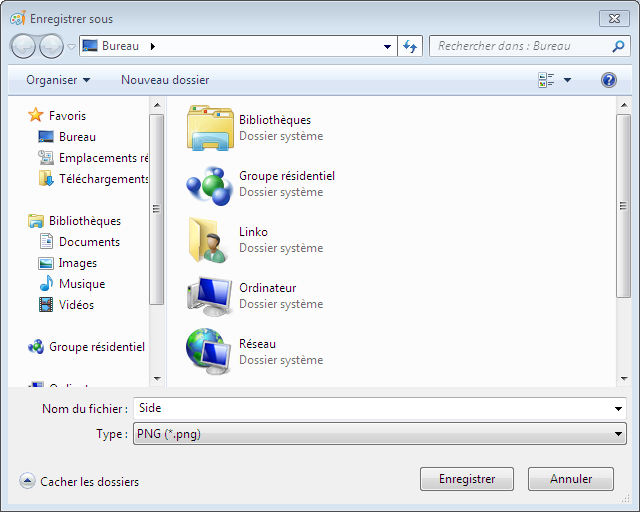
Task: Click the refresh icon beside address bar
Action: point(409,46)
